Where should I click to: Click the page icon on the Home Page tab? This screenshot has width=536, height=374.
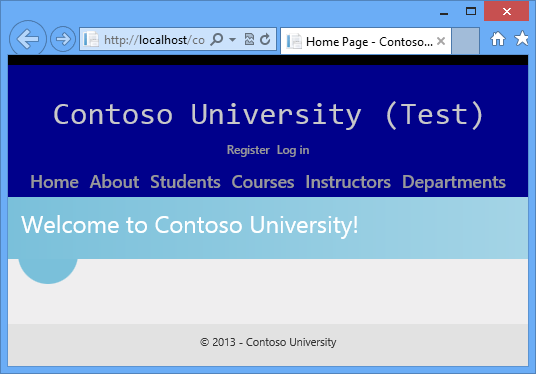294,41
